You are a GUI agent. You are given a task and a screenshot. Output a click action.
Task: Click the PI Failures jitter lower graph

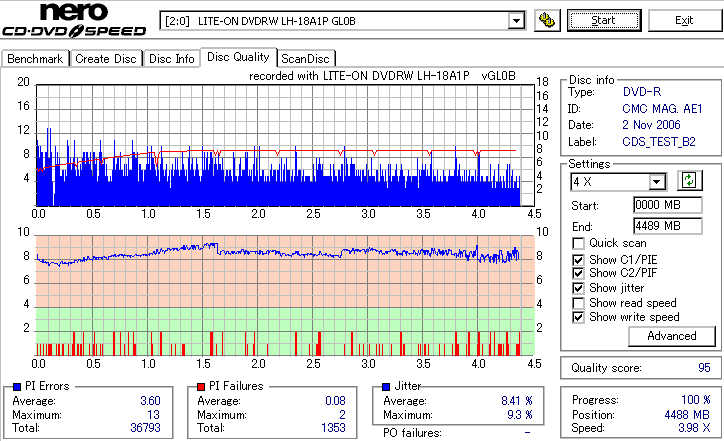(x=285, y=296)
